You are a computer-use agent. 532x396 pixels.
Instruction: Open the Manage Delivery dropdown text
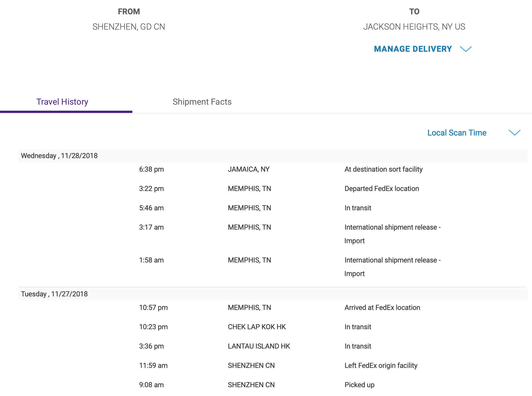click(x=413, y=49)
